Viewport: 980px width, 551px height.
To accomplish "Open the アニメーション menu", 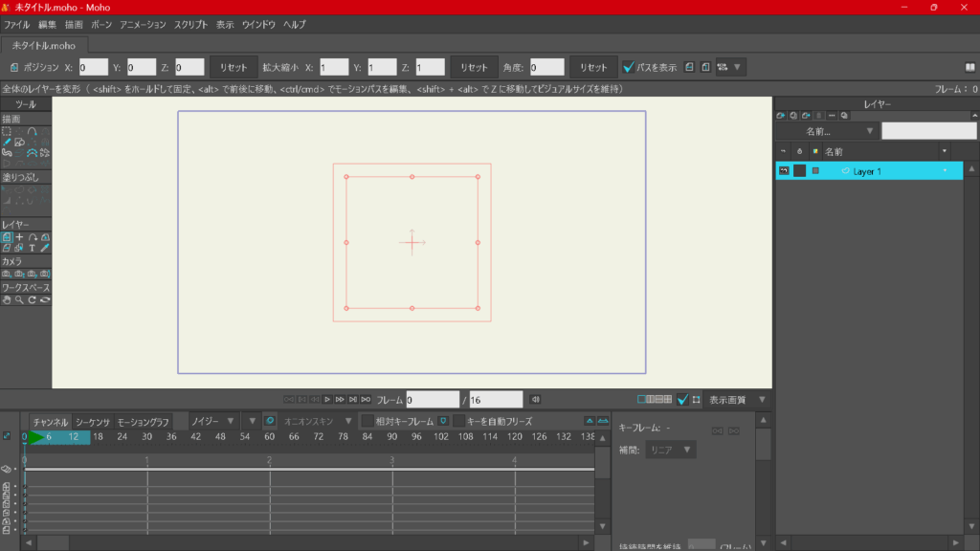I will point(143,24).
